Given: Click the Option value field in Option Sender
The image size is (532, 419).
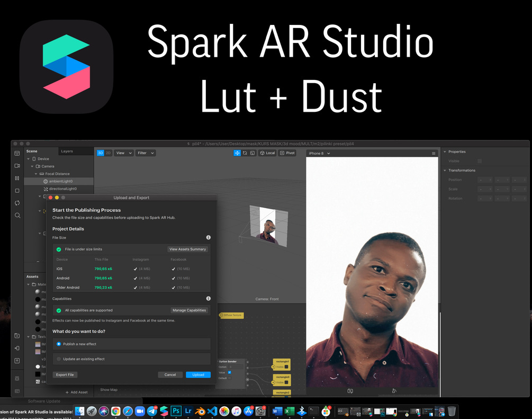Looking at the screenshot, I should tap(236, 367).
